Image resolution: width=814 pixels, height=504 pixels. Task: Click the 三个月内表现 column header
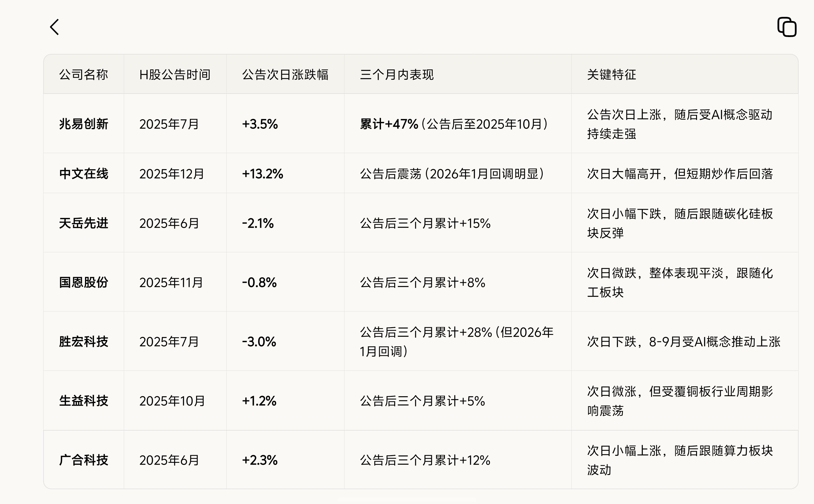(397, 75)
